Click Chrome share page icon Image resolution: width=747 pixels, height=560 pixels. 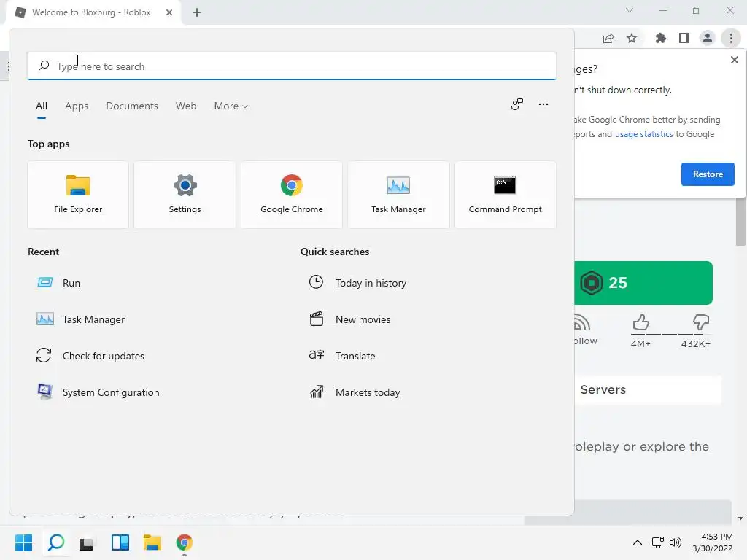click(x=608, y=38)
